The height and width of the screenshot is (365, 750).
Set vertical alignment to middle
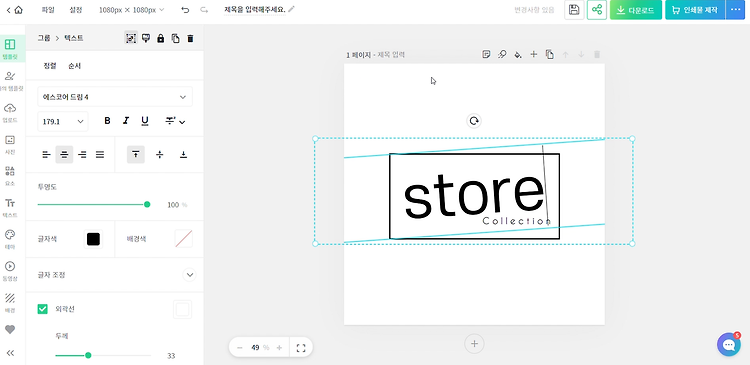(x=160, y=155)
